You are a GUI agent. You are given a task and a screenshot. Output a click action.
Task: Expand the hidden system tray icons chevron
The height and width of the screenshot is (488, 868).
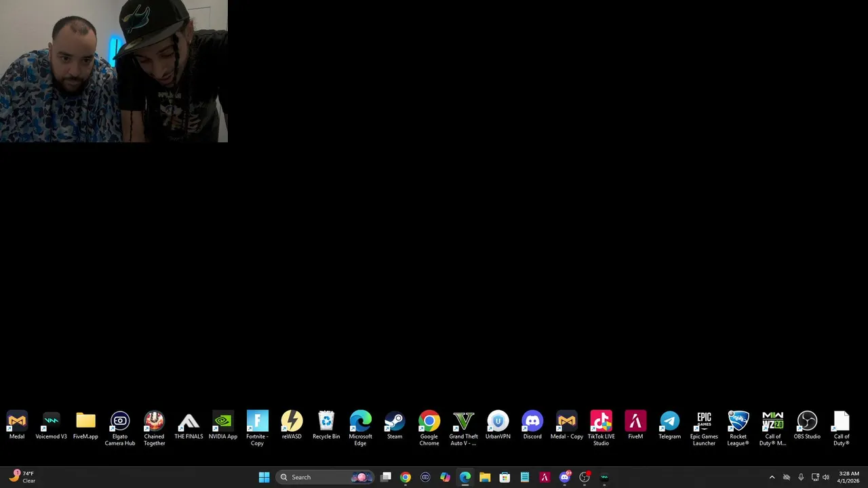click(x=772, y=477)
